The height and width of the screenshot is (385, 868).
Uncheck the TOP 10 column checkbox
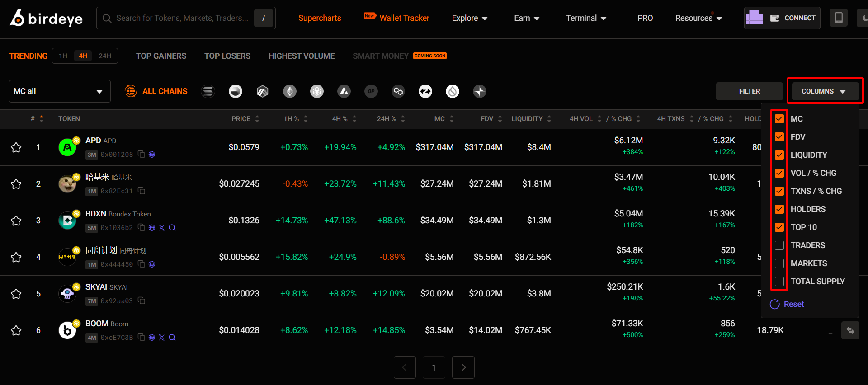coord(779,227)
